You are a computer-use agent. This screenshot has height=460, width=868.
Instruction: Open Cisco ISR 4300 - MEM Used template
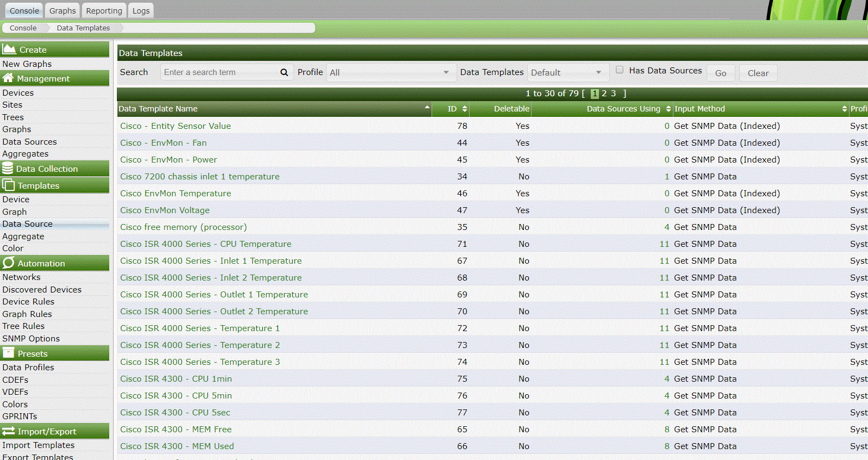(177, 446)
